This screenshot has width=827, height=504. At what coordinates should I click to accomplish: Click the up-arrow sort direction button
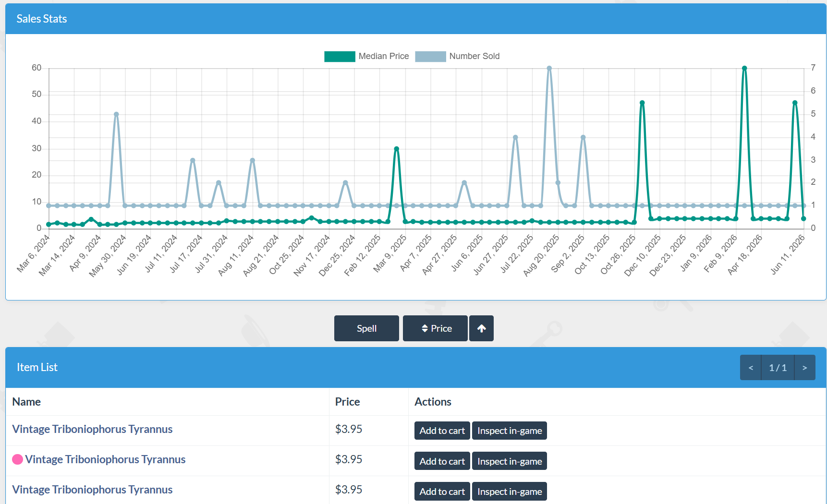pyautogui.click(x=481, y=328)
